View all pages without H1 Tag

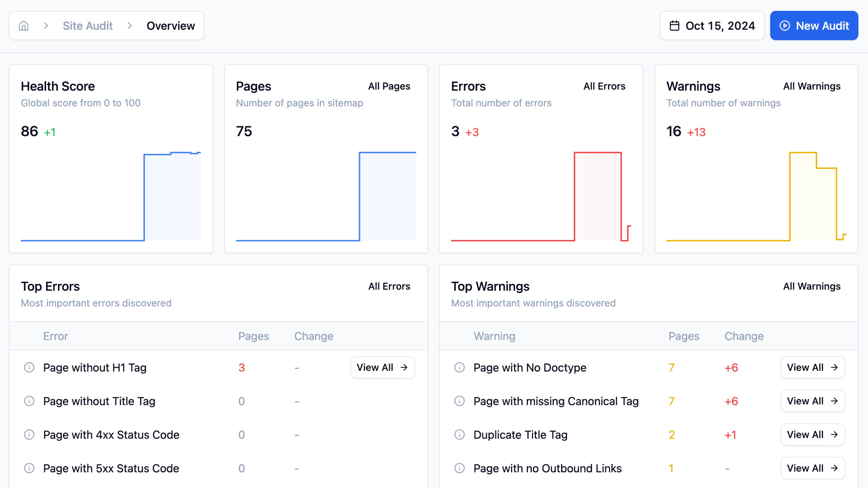click(382, 367)
